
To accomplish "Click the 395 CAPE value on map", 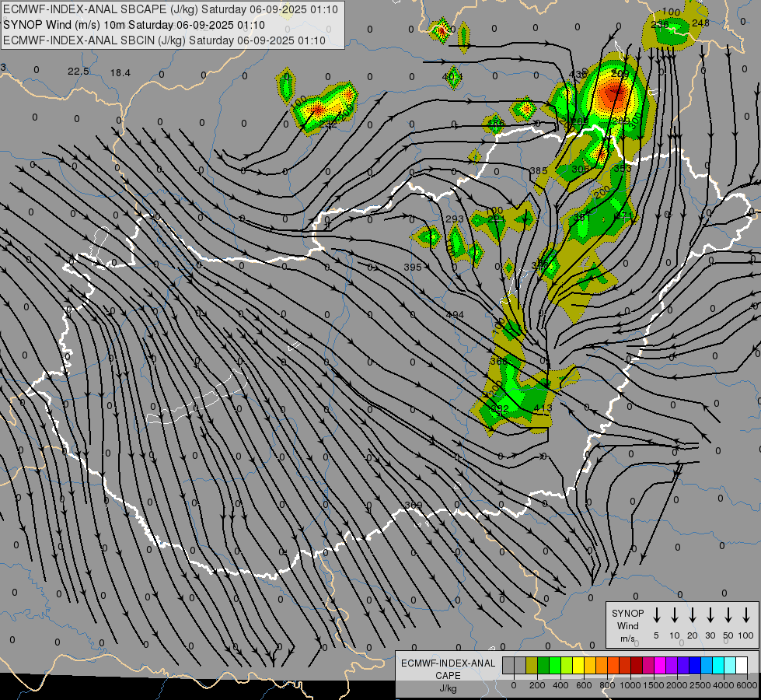I will [x=413, y=268].
